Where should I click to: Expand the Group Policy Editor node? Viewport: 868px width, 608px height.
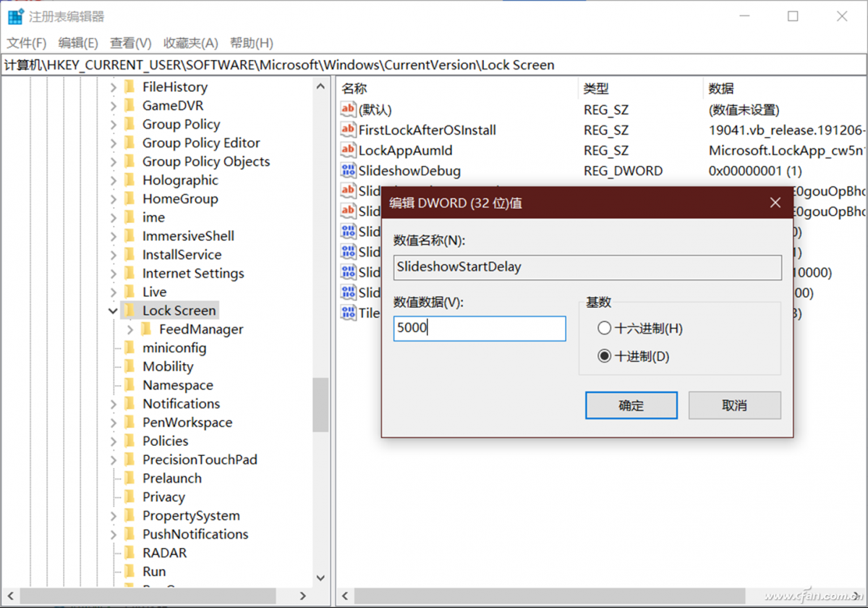(x=113, y=143)
